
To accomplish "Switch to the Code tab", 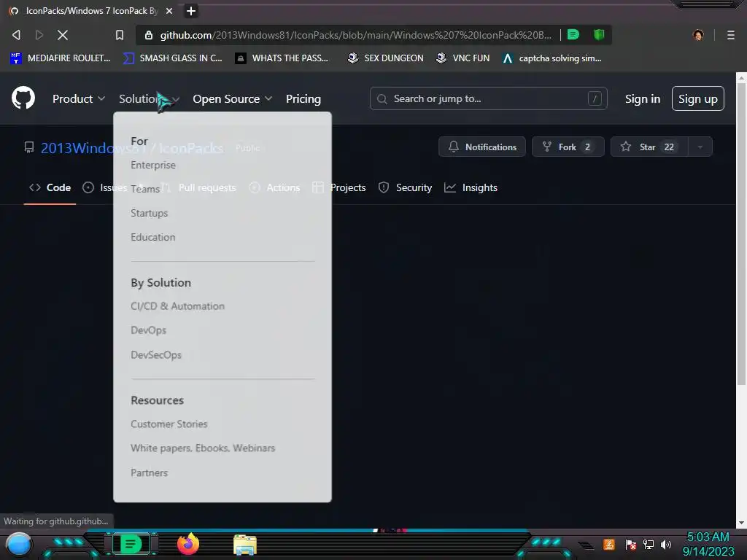I will pos(50,187).
